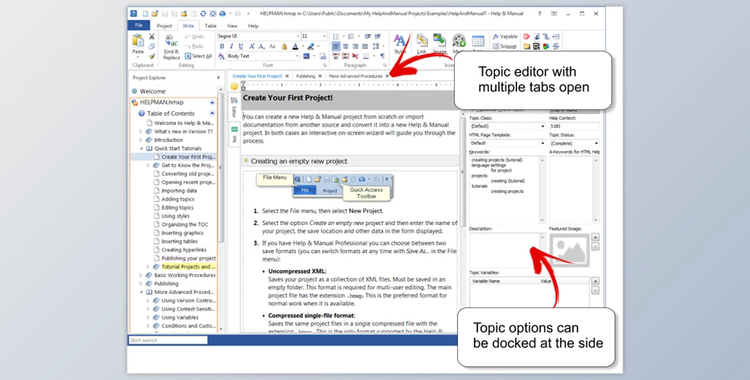This screenshot has height=380, width=750.
Task: Apply Italic formatting
Action: 231,46
